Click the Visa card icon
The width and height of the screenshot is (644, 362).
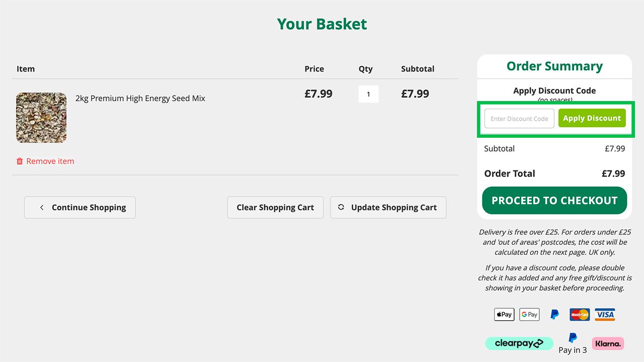[x=605, y=315]
